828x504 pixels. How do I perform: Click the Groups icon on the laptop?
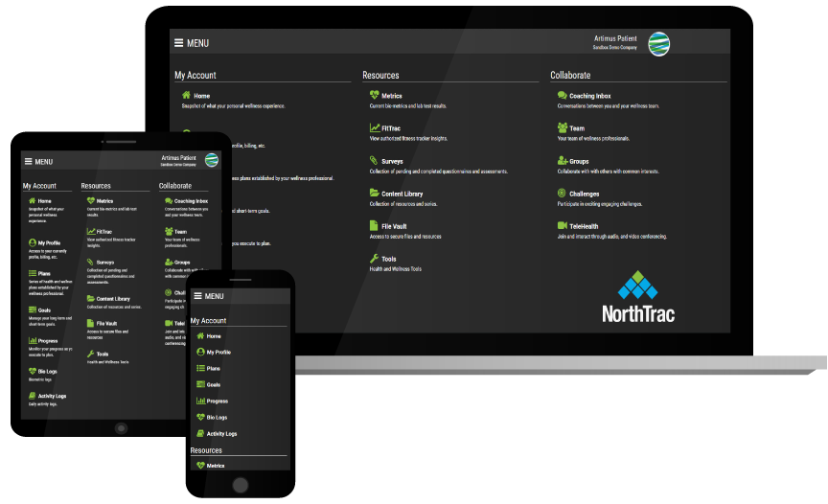click(x=563, y=160)
